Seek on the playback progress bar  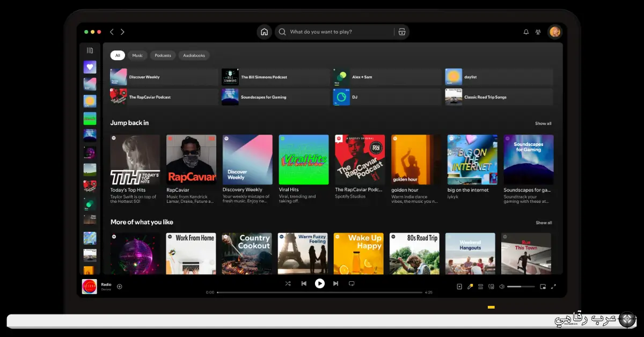tap(319, 292)
